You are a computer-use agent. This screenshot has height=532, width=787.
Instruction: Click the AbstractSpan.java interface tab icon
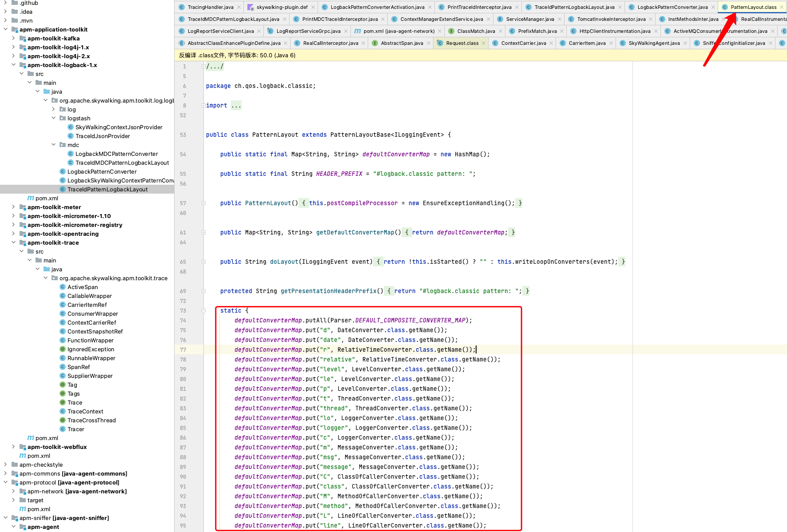click(375, 43)
